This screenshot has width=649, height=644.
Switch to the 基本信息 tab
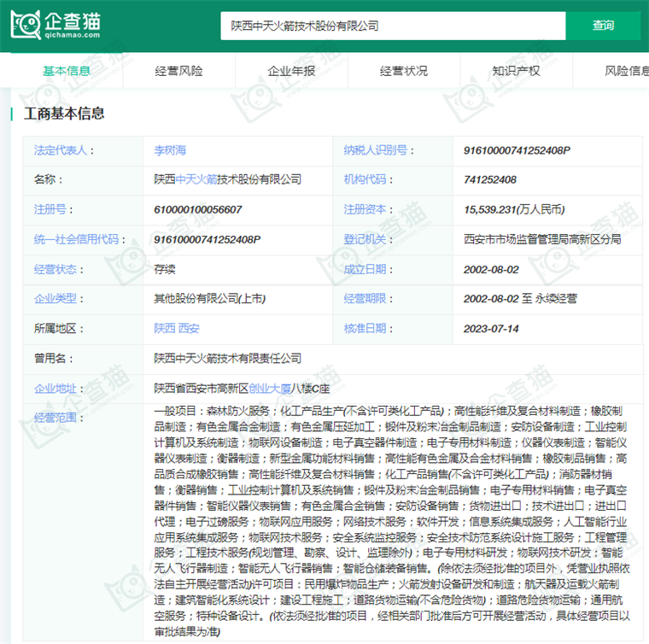[x=67, y=71]
